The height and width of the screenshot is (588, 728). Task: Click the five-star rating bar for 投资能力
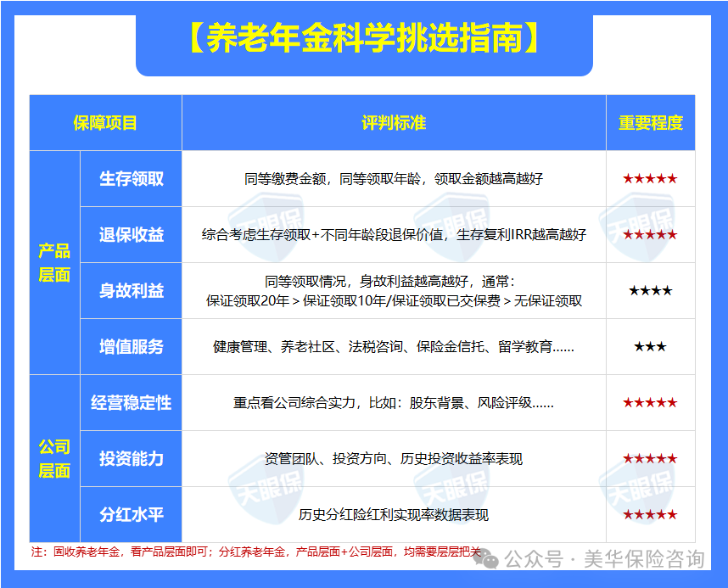coord(650,458)
